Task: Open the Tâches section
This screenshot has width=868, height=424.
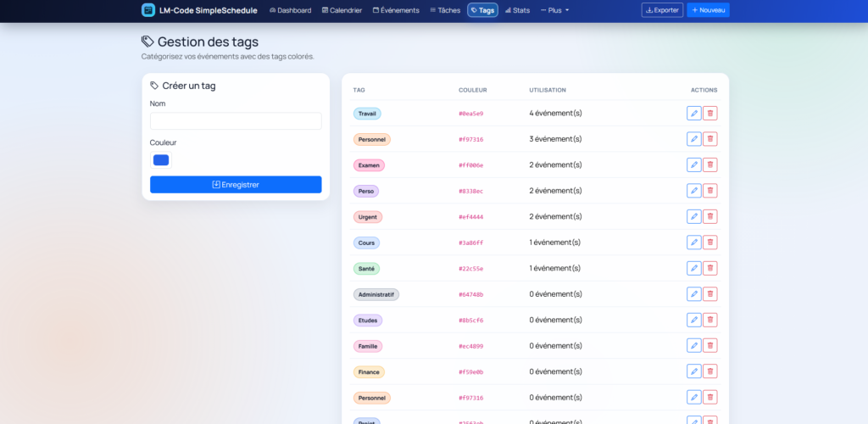Action: pos(445,10)
